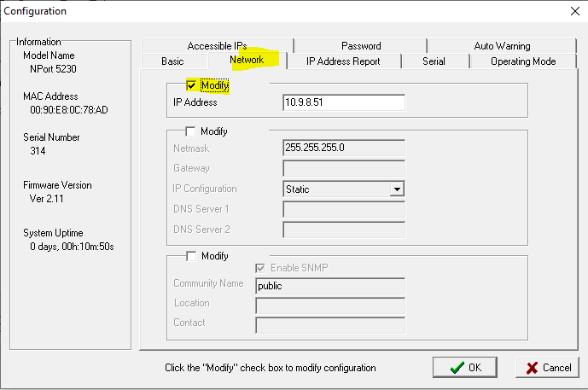Uncheck the Modify box for IP Address

[191, 85]
